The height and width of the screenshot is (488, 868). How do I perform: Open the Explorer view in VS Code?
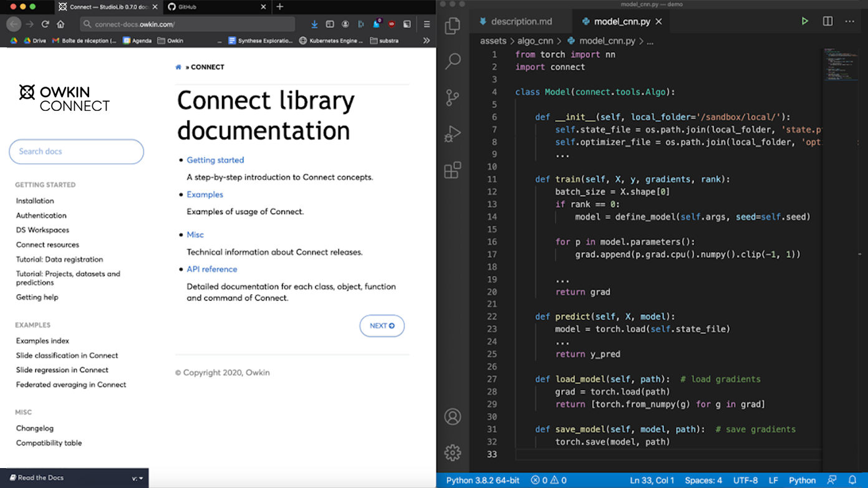pos(453,26)
